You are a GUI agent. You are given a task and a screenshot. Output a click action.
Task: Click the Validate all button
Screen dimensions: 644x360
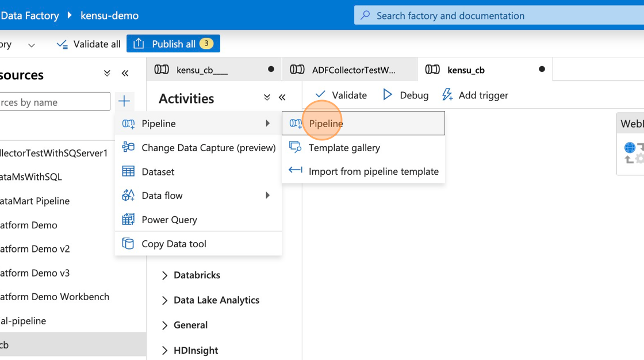coord(89,44)
